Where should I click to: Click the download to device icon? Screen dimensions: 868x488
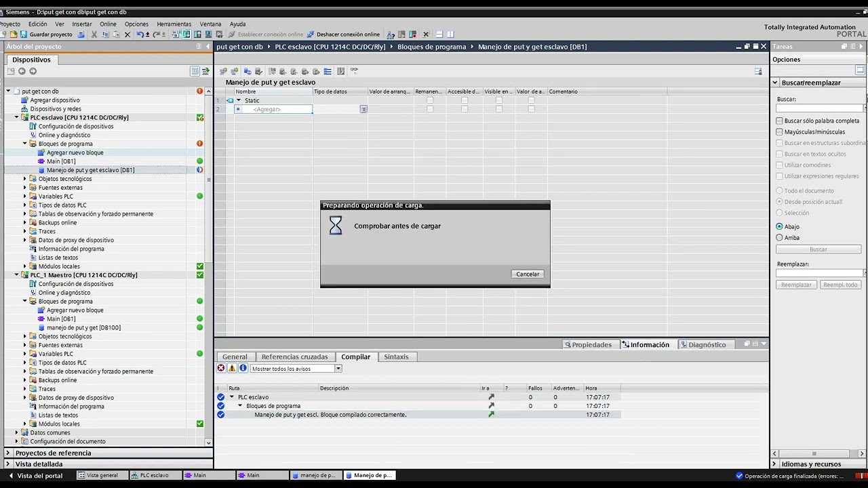(186, 34)
